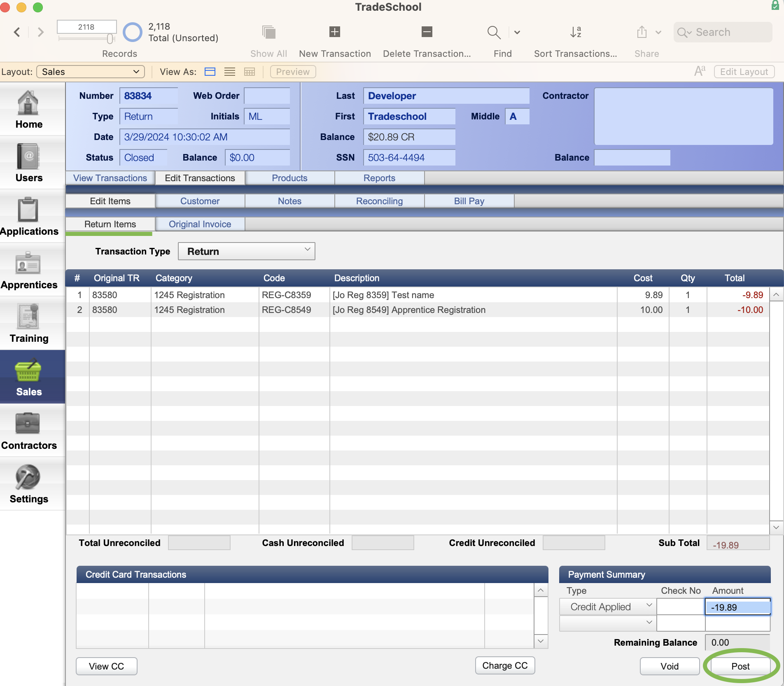Click the Share toolbar icon
Image resolution: width=784 pixels, height=686 pixels.
(x=642, y=32)
